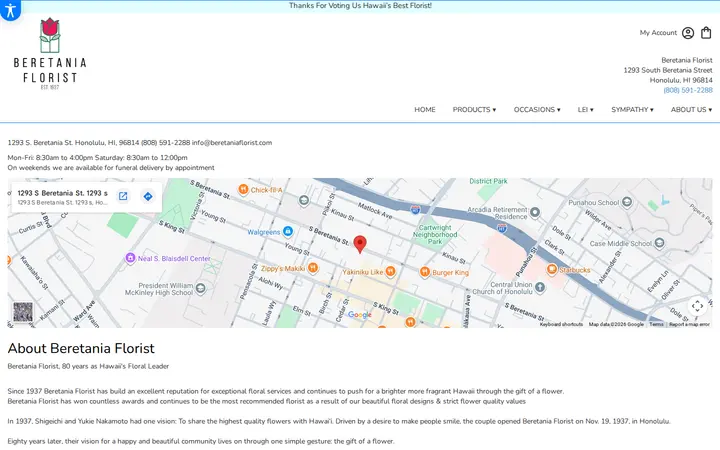Click header address 1293 South Beretania Street
The height and width of the screenshot is (450, 720).
668,70
